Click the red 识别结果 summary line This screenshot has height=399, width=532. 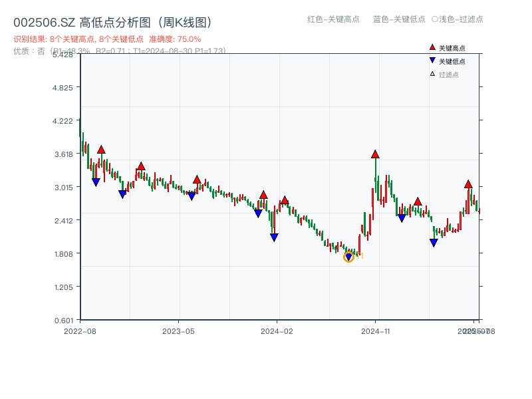pos(107,39)
